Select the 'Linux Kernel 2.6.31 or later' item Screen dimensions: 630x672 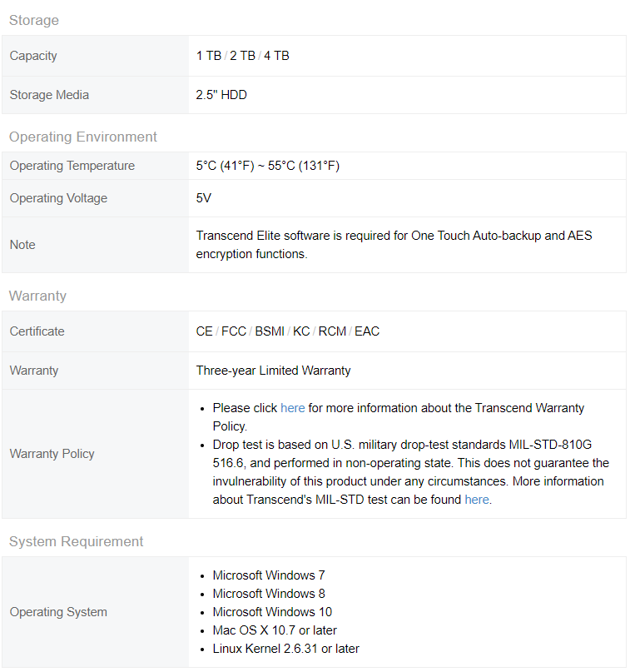point(285,649)
